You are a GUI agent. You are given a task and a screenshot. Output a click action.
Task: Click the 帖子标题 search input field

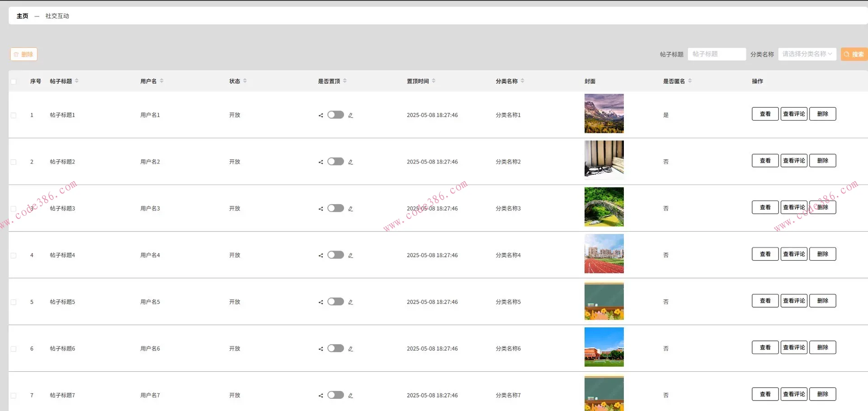(717, 54)
